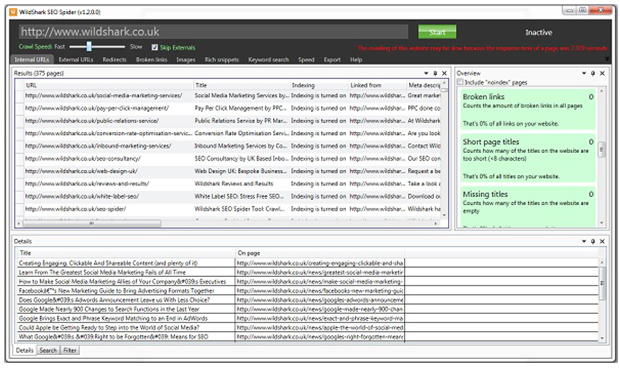The image size is (620, 372).
Task: Click the Details panel scrollbar down arrow
Action: (602, 338)
